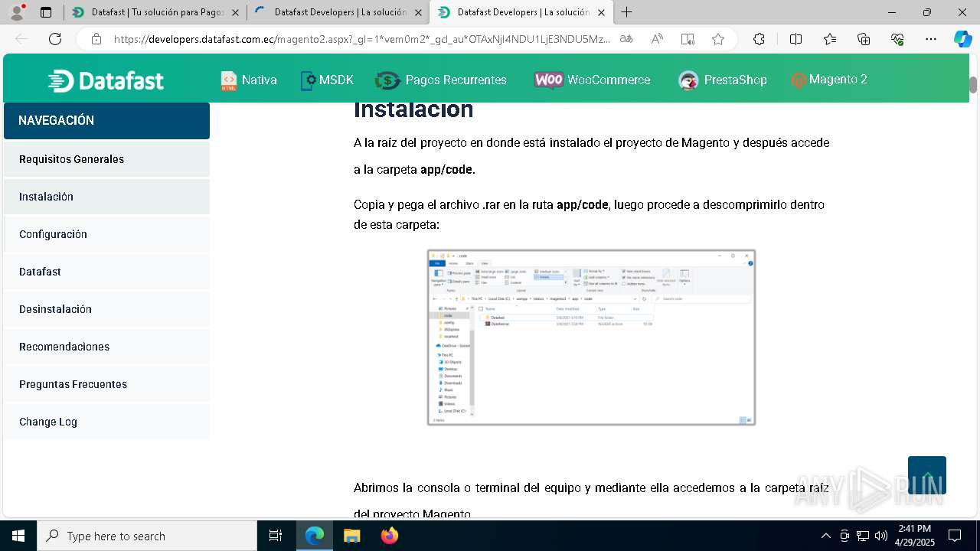Open a new browser tab
The image size is (980, 551).
coord(626,12)
